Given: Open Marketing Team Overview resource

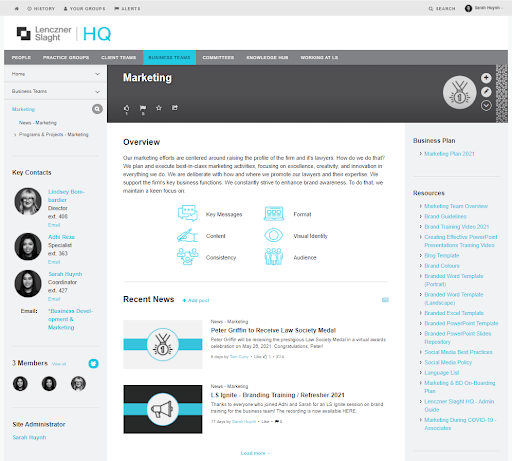Looking at the screenshot, I should (x=456, y=206).
